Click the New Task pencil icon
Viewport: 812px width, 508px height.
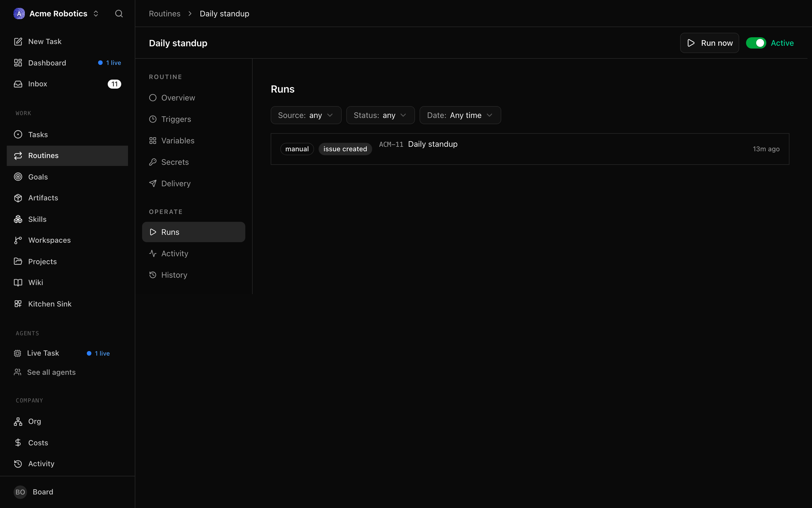coord(18,41)
